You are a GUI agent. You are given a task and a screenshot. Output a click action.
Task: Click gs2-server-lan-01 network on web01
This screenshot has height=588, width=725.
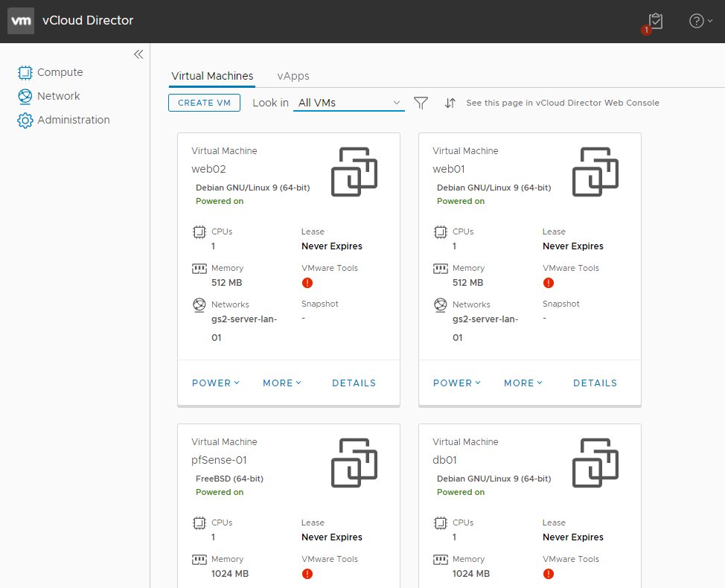pyautogui.click(x=485, y=329)
